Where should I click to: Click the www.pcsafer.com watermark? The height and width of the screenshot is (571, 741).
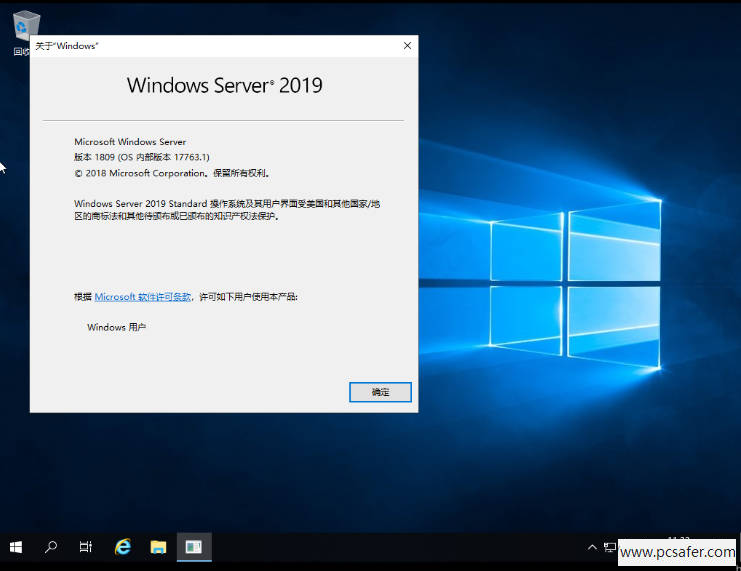click(x=677, y=551)
